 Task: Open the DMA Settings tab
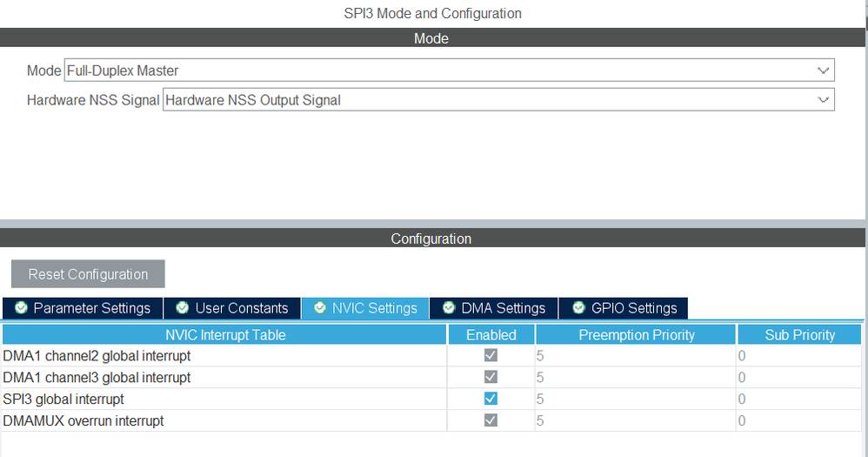(494, 308)
